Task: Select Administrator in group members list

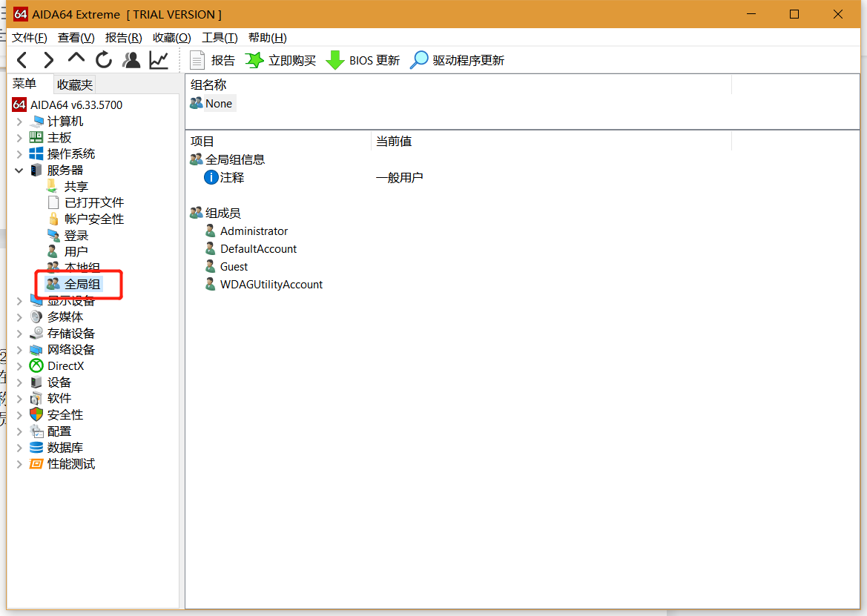Action: pyautogui.click(x=254, y=231)
